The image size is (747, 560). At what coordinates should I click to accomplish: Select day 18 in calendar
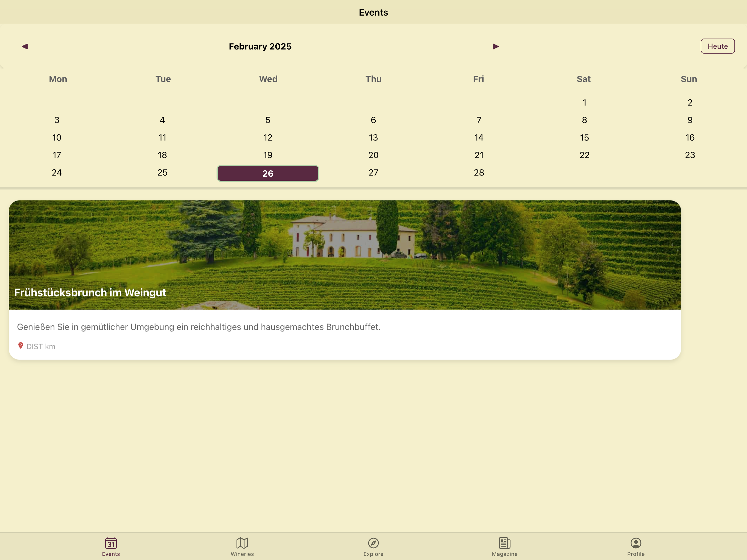[x=162, y=155]
